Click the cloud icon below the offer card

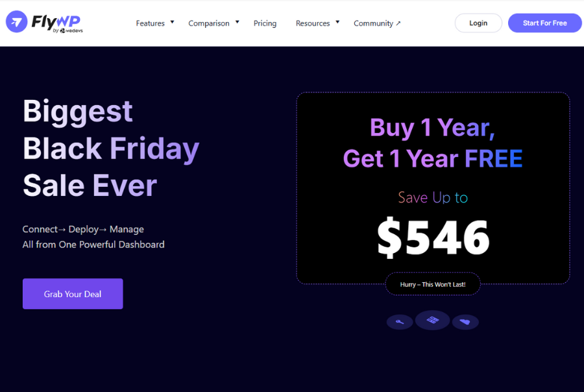[x=465, y=322]
